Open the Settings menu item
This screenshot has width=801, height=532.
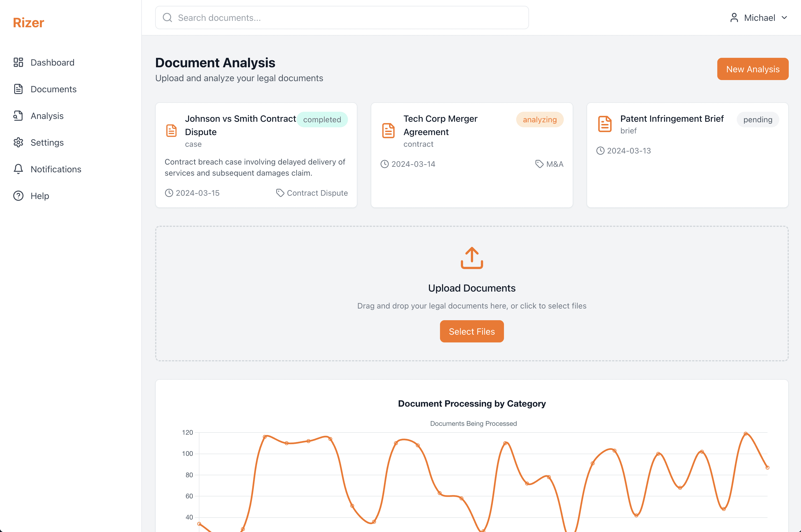click(71, 143)
